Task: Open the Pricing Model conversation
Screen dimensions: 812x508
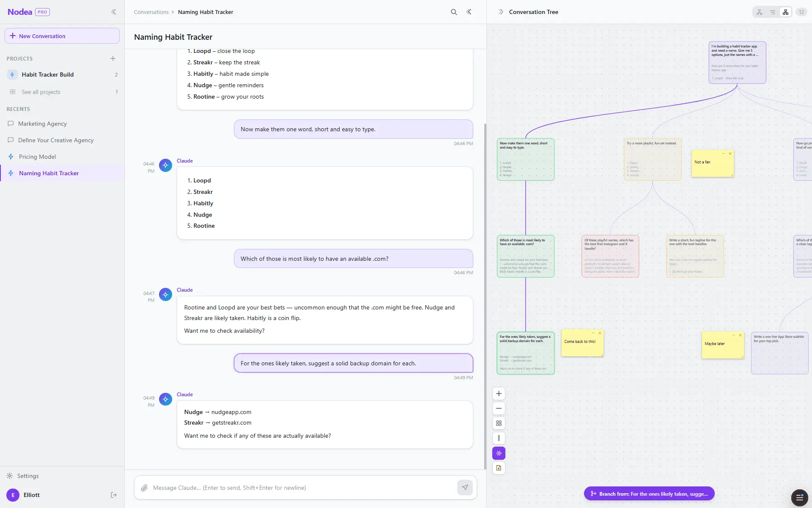Action: (x=62, y=157)
